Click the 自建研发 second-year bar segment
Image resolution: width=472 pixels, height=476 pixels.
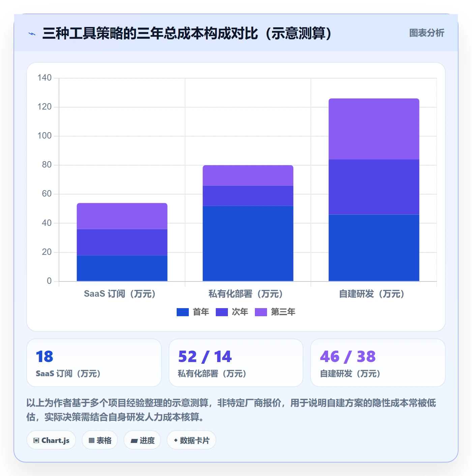pos(374,187)
